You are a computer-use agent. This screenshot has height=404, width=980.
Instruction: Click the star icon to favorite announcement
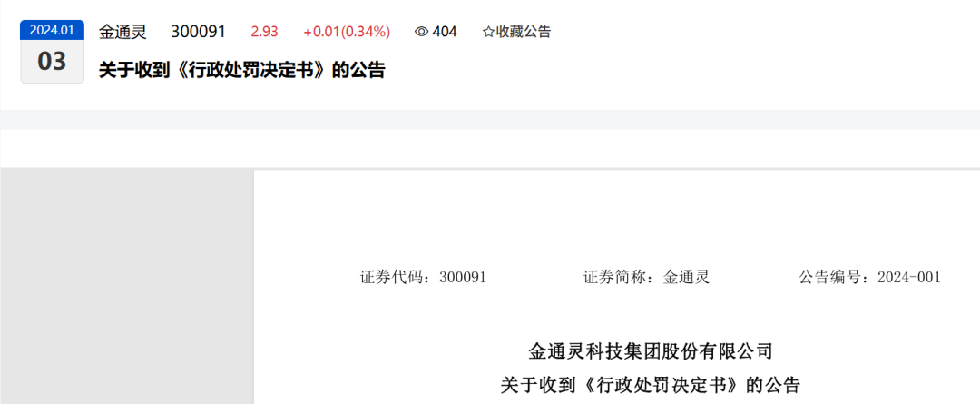pyautogui.click(x=488, y=32)
